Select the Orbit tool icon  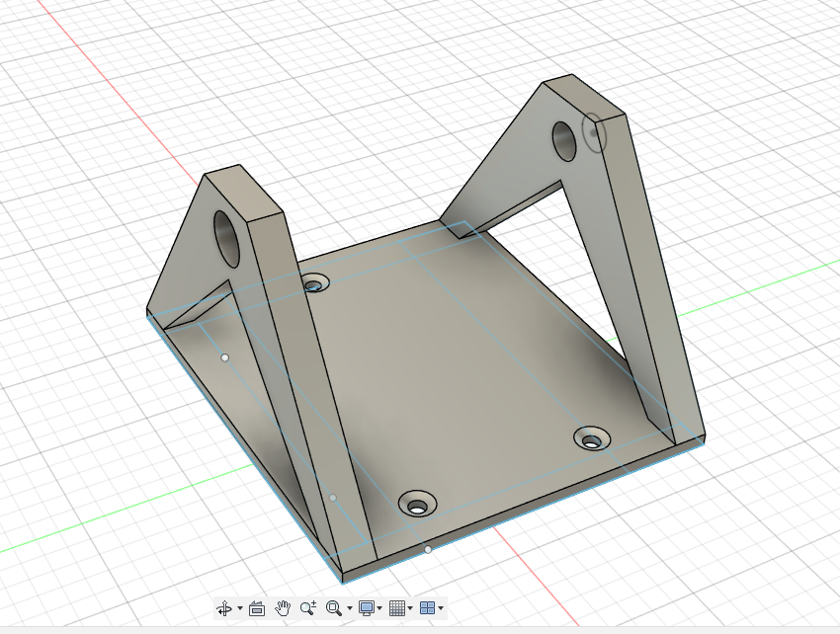(x=224, y=608)
